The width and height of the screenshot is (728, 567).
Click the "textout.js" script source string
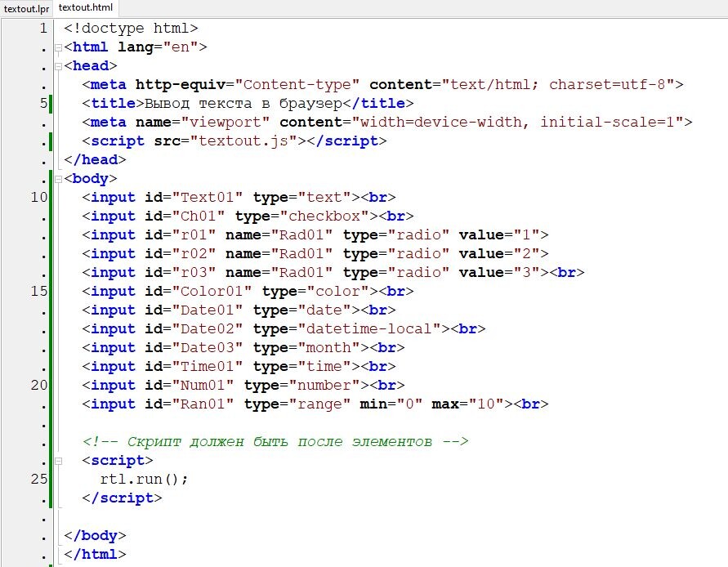(x=243, y=141)
